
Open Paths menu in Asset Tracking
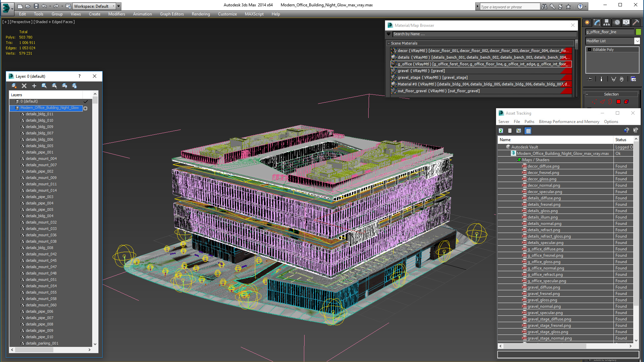529,122
